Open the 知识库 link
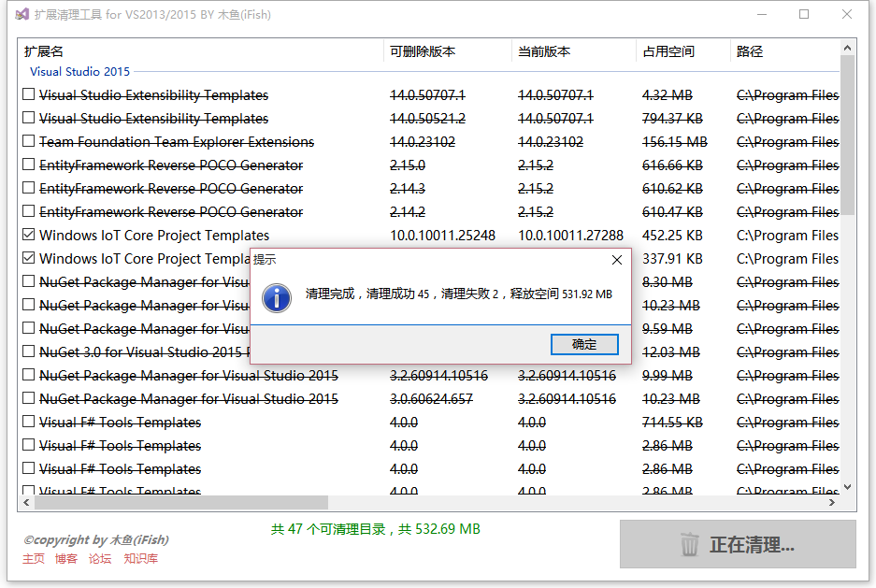Image resolution: width=876 pixels, height=588 pixels. click(x=140, y=560)
